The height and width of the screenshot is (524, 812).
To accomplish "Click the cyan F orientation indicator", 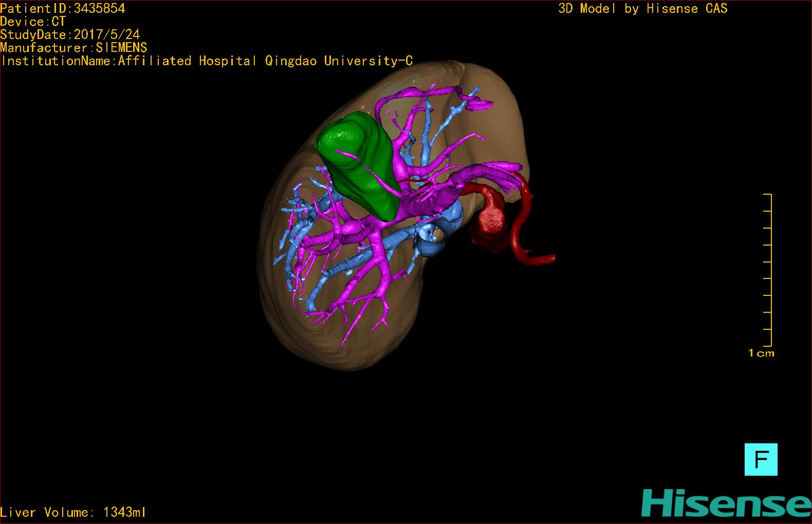I will [x=761, y=459].
